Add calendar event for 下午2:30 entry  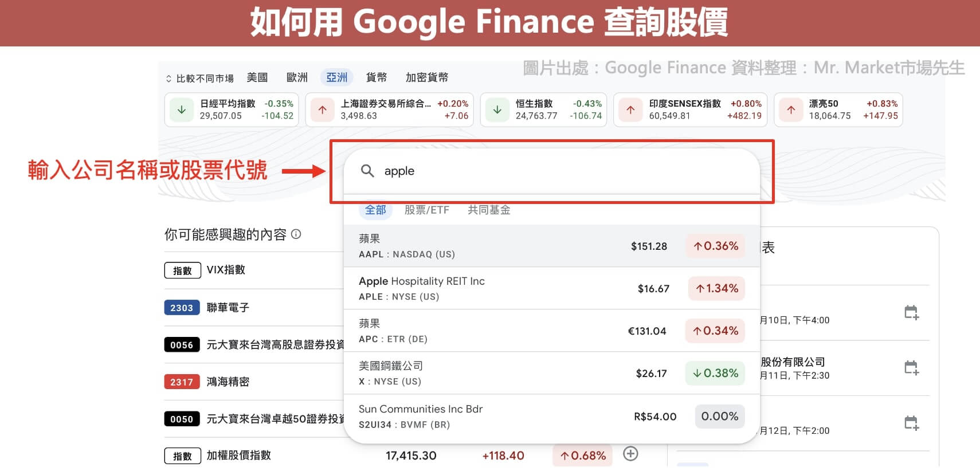(911, 367)
